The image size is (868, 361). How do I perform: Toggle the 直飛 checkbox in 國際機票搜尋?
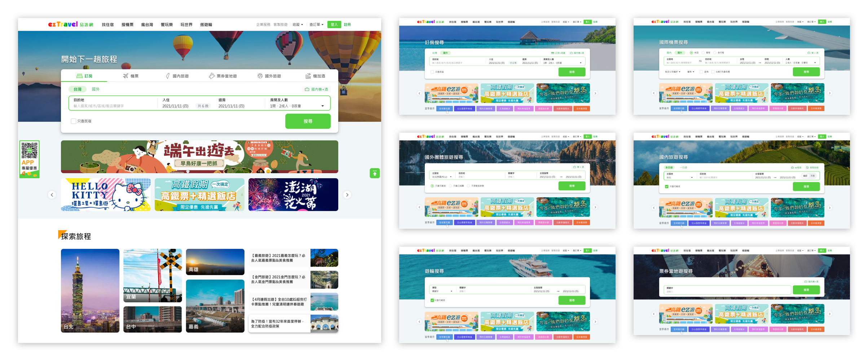click(x=701, y=72)
